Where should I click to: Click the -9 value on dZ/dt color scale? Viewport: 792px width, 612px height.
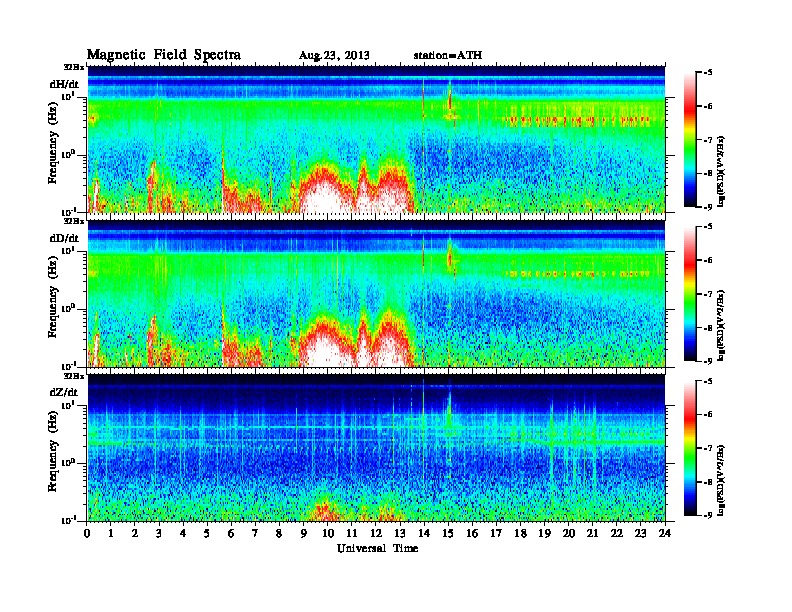pos(709,515)
